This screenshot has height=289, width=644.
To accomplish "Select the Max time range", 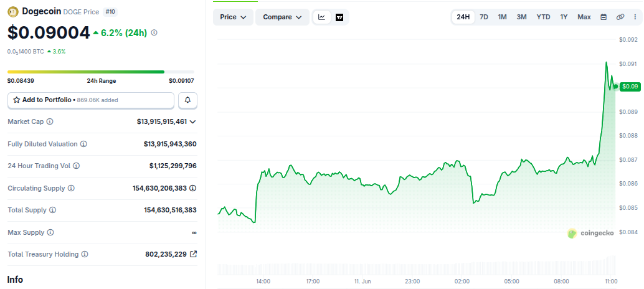I will click(584, 17).
